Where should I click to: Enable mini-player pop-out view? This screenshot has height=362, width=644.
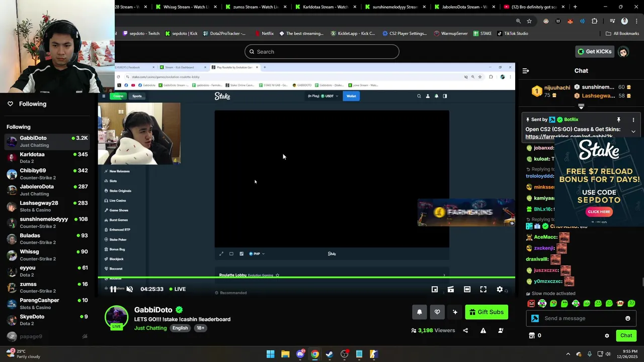click(435, 289)
